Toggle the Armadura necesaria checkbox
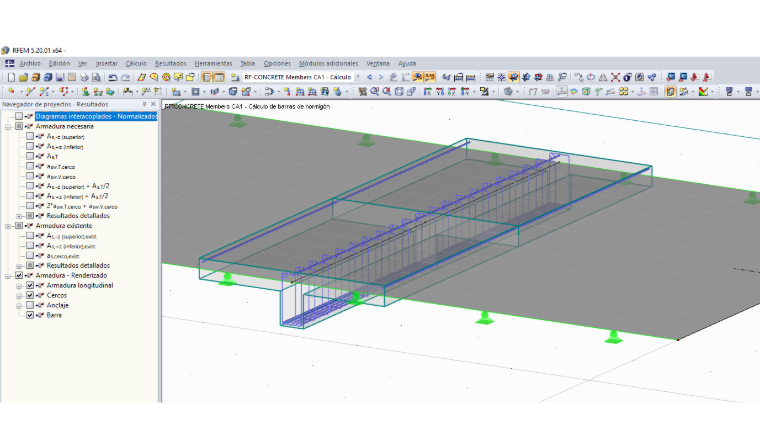This screenshot has height=446, width=760. point(18,126)
